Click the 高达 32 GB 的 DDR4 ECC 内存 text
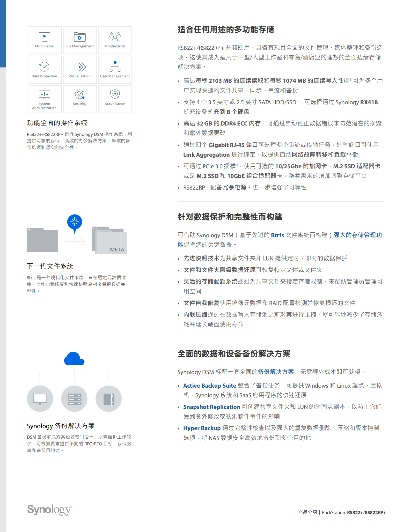The image size is (411, 532). pyautogui.click(x=222, y=124)
